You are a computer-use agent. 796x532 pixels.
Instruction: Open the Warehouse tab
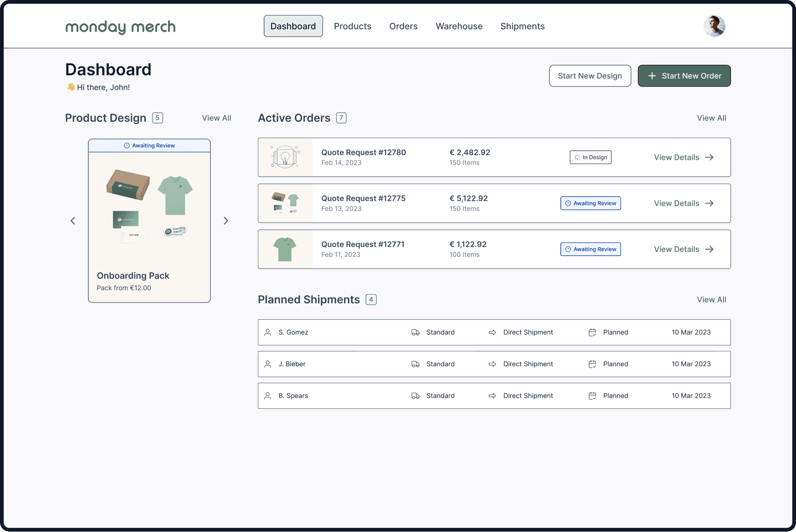click(459, 26)
